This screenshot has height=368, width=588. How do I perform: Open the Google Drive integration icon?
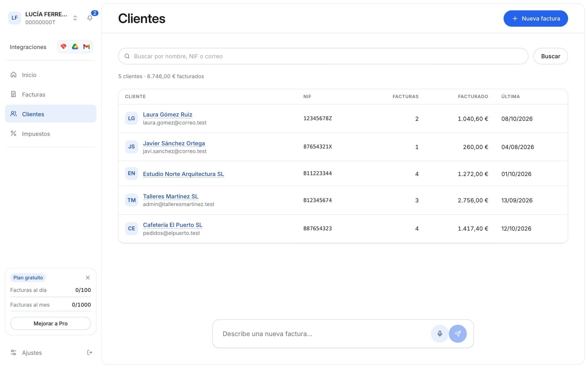(75, 47)
